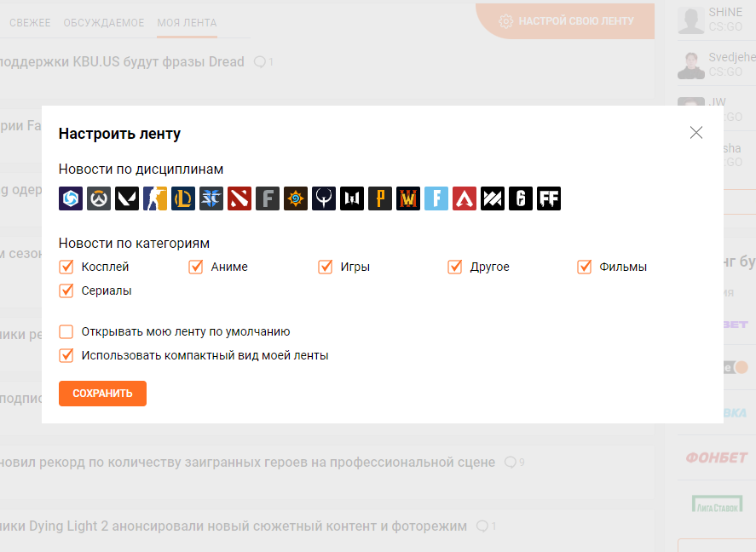Screen dimensions: 756x552
Task: Enable Открывать мою ленту по умолчанию
Action: 66,331
